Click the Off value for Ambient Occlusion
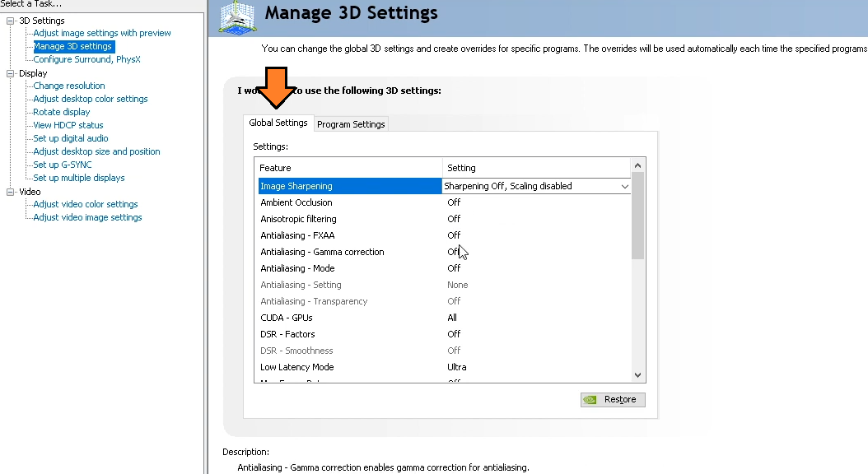The width and height of the screenshot is (868, 474). pyautogui.click(x=454, y=202)
